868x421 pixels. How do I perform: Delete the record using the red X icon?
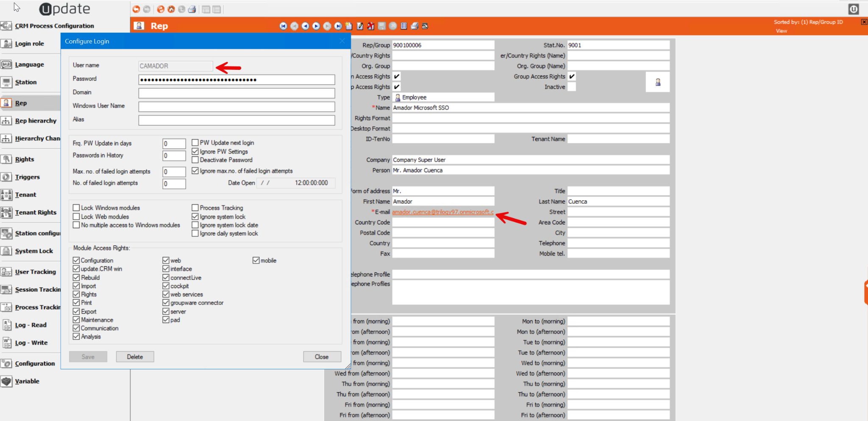pos(371,26)
